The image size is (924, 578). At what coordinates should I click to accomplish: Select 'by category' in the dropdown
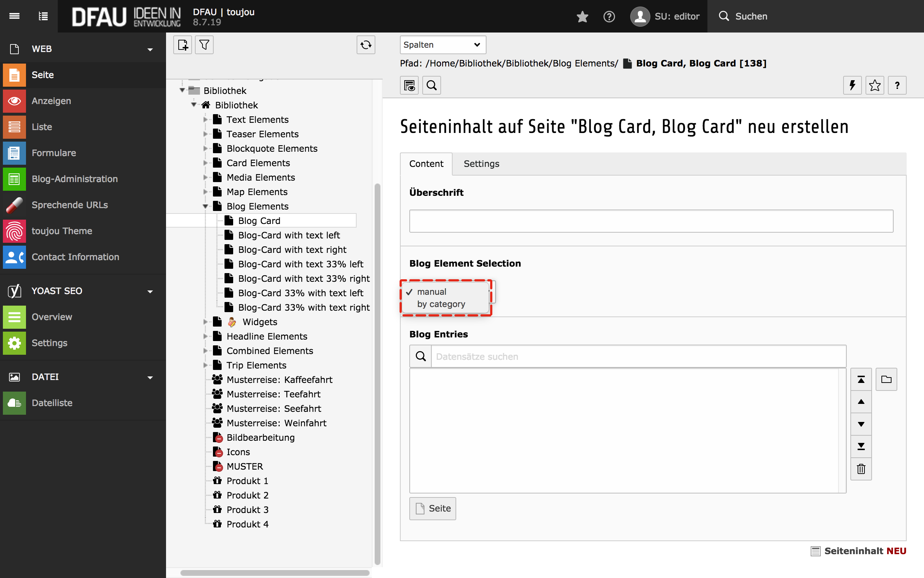point(445,304)
